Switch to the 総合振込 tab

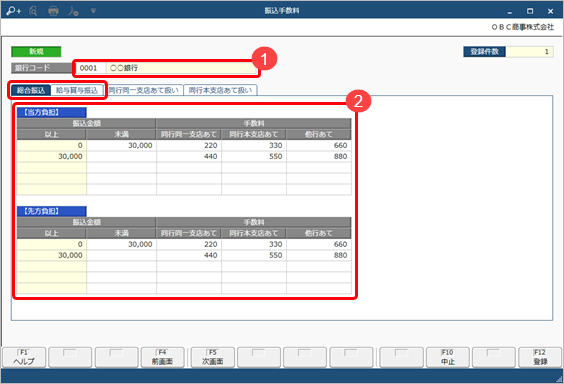[x=31, y=90]
